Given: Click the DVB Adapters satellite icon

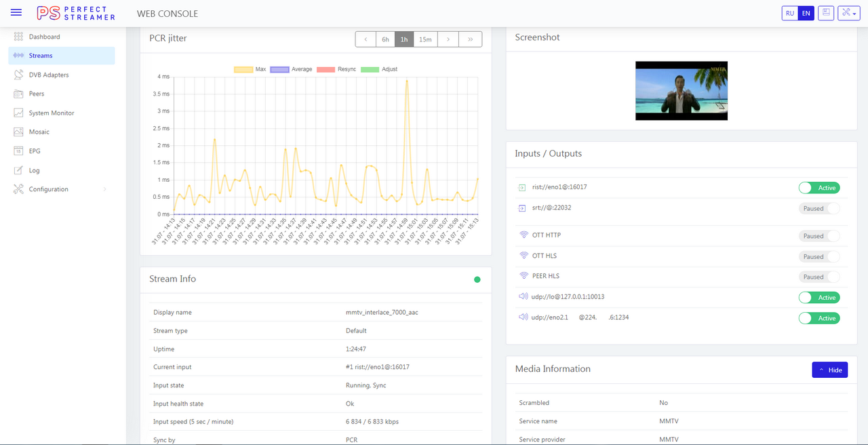Looking at the screenshot, I should point(18,75).
